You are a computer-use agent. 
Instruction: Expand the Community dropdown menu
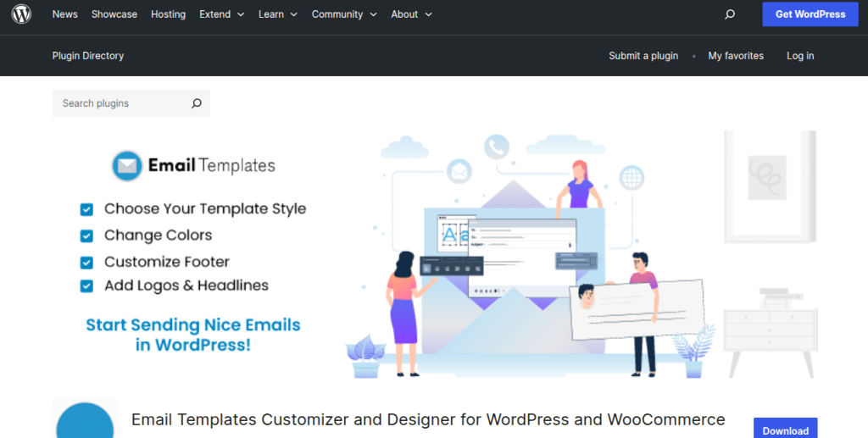pos(344,14)
